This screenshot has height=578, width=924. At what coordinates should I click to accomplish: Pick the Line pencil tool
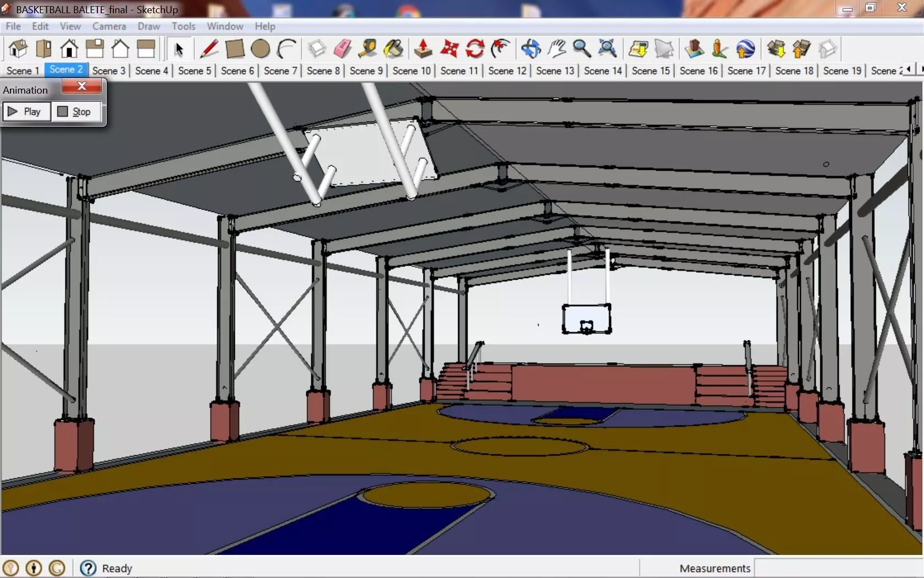click(209, 49)
